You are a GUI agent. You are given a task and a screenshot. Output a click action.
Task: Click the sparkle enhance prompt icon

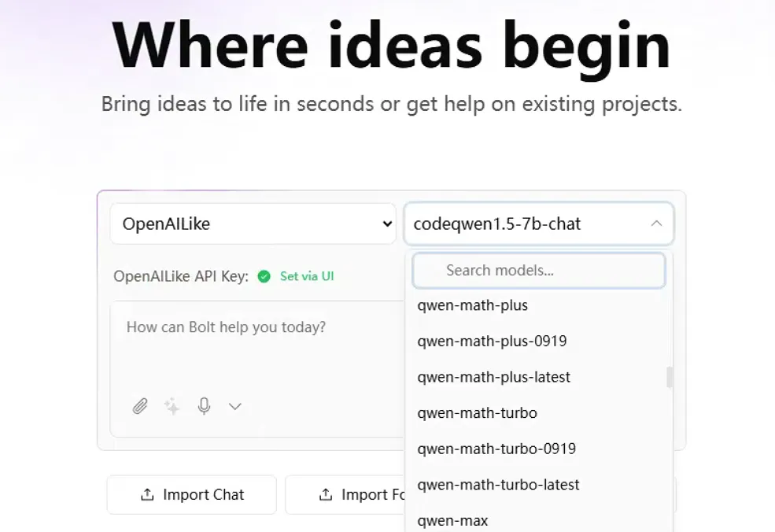pos(172,406)
